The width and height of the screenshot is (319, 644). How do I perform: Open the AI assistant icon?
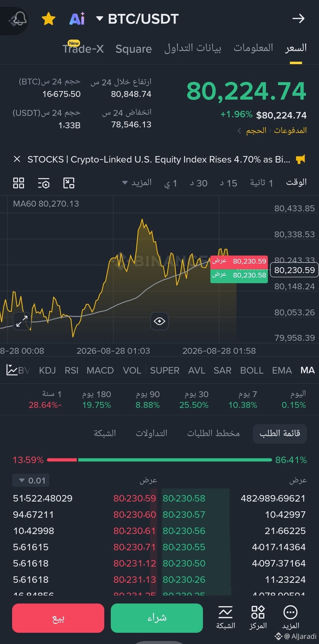77,19
